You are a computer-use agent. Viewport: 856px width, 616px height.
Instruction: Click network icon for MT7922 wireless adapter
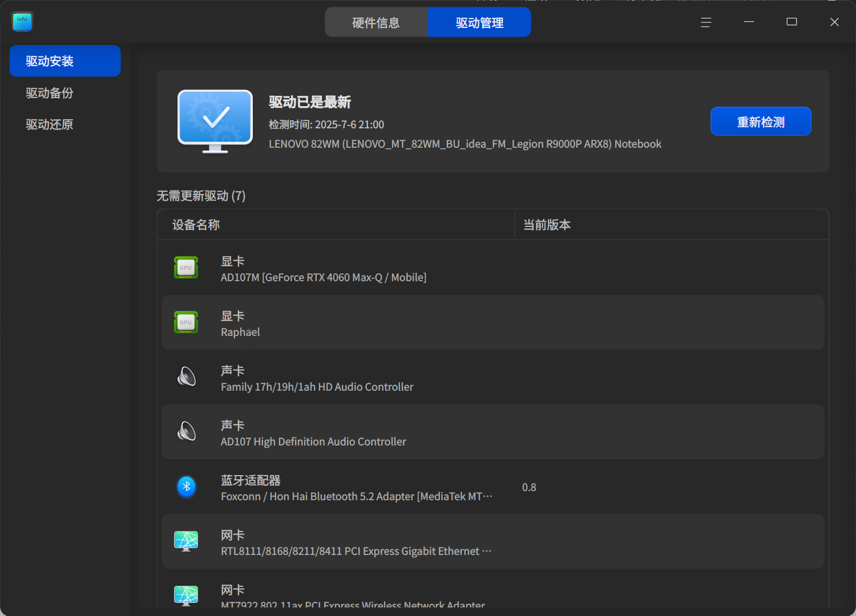pos(186,595)
